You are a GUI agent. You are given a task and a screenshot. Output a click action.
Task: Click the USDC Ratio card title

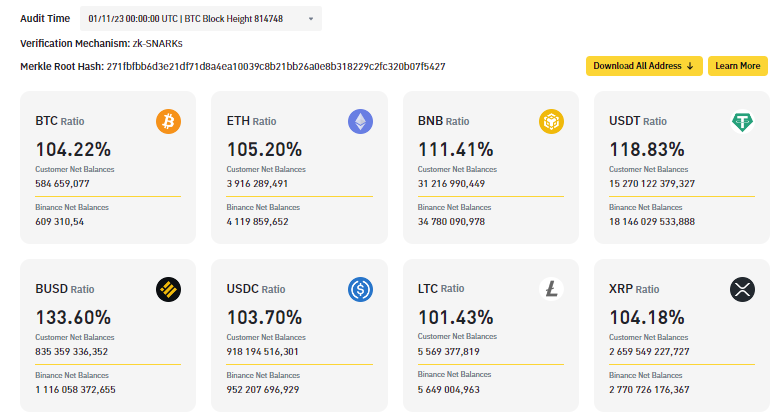tap(256, 289)
